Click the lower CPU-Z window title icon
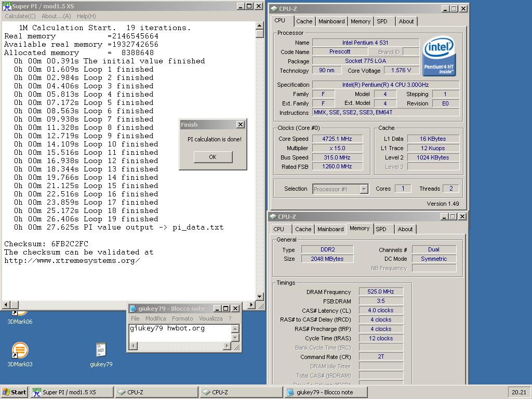 coord(273,217)
